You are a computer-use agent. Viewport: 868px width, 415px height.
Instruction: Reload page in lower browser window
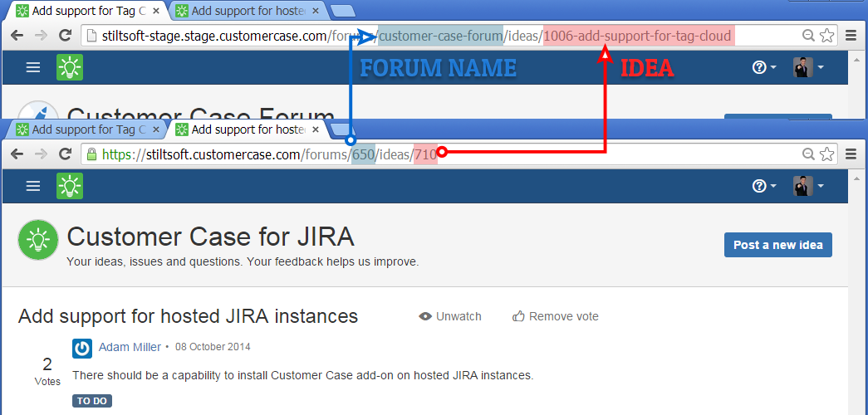66,154
